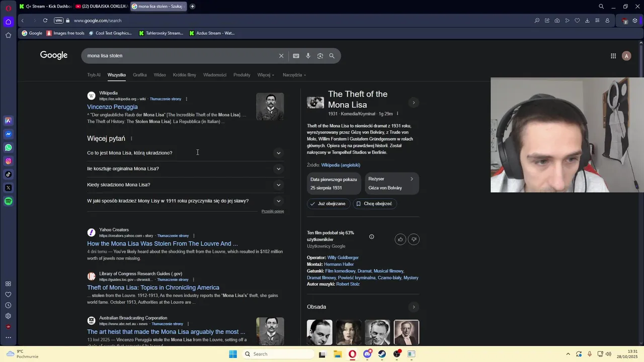Image resolution: width=644 pixels, height=362 pixels.
Task: Expand The Theft of the Mona Lisa panel arrow
Action: click(x=414, y=103)
